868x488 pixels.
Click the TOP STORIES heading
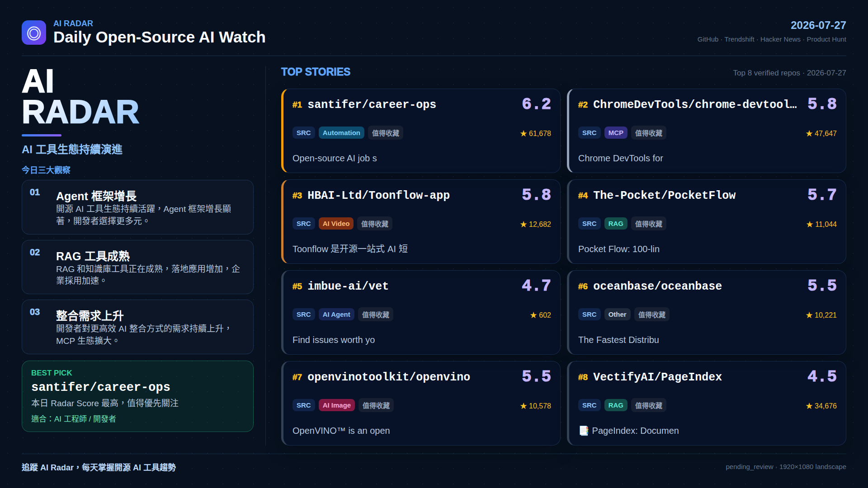click(316, 72)
